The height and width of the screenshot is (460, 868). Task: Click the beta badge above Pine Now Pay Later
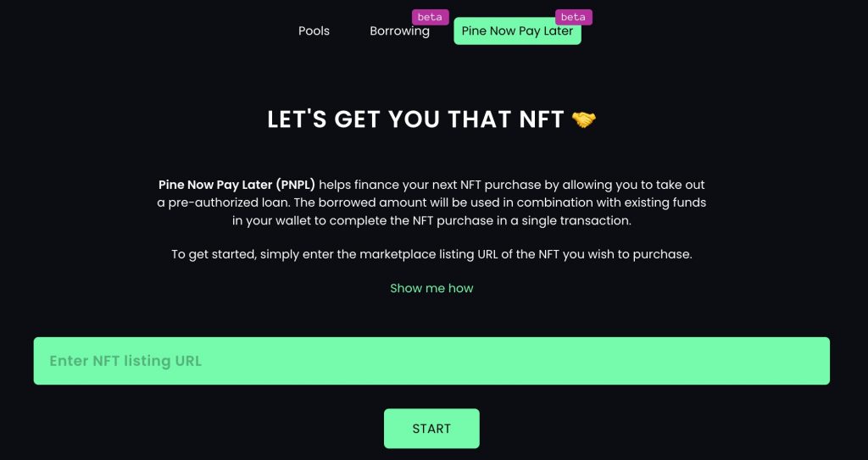[x=573, y=17]
